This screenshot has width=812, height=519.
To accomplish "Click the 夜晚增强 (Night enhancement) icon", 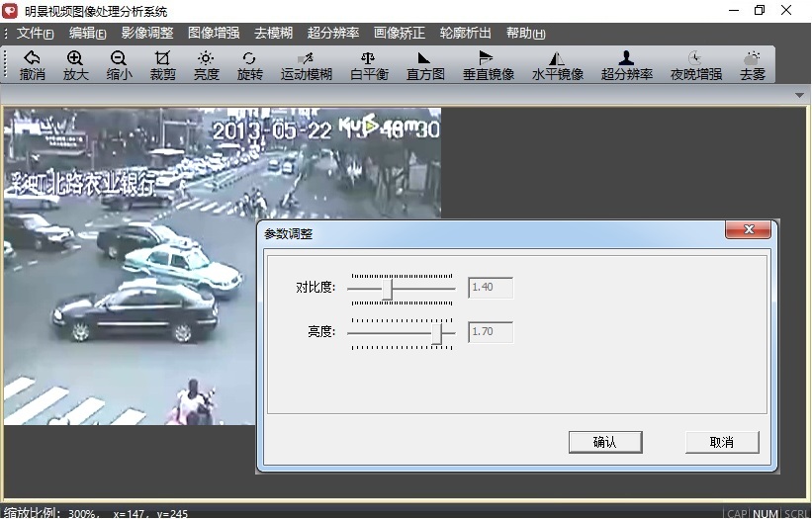I will pos(695,65).
